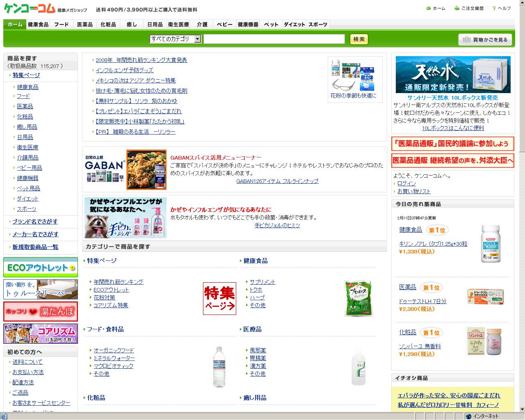This screenshot has width=525, height=420.
Task: Open the 特集ページ sidebar link
Action: tap(26, 75)
